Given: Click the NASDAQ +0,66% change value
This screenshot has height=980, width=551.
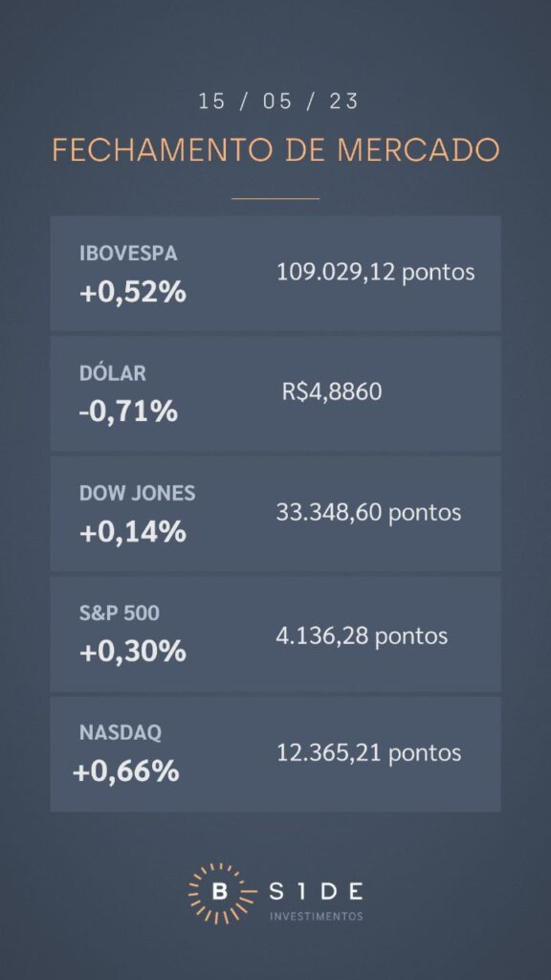Looking at the screenshot, I should click(x=126, y=772).
